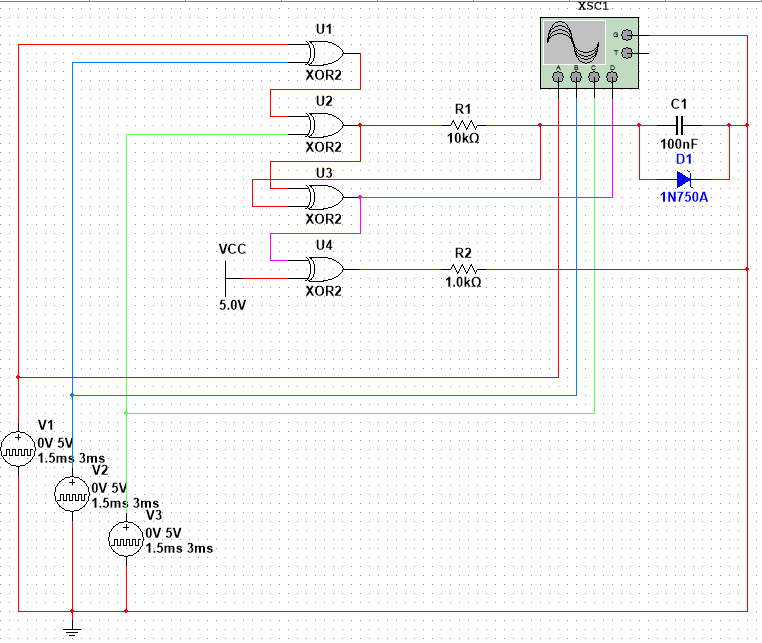Click the 10kΩ resistor value label
The height and width of the screenshot is (643, 762).
[463, 139]
